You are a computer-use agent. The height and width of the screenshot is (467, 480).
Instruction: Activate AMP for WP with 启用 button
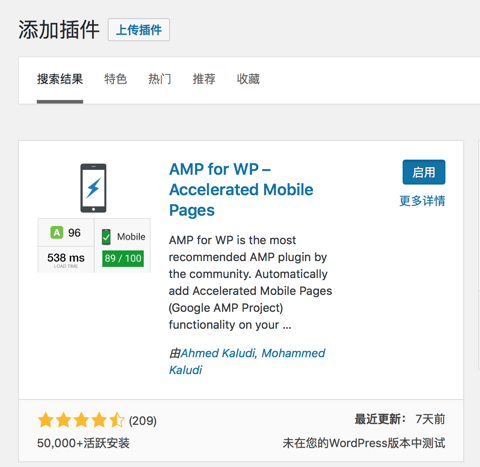click(x=424, y=172)
